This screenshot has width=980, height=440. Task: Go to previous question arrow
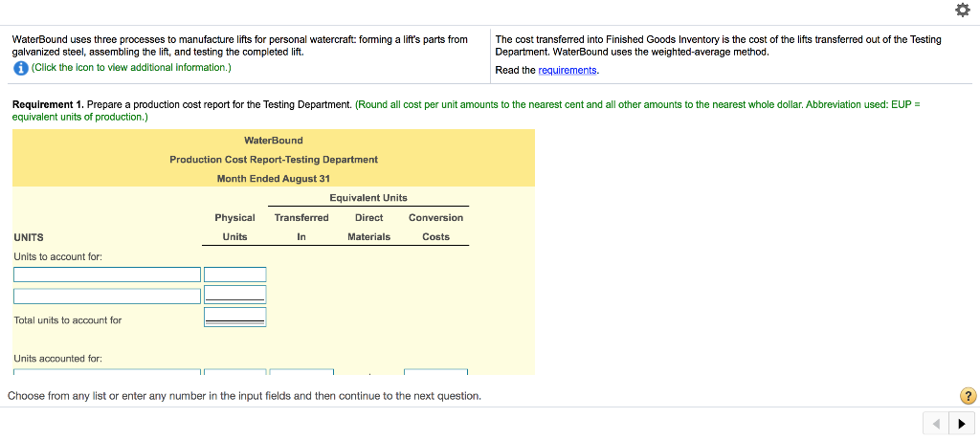(936, 424)
